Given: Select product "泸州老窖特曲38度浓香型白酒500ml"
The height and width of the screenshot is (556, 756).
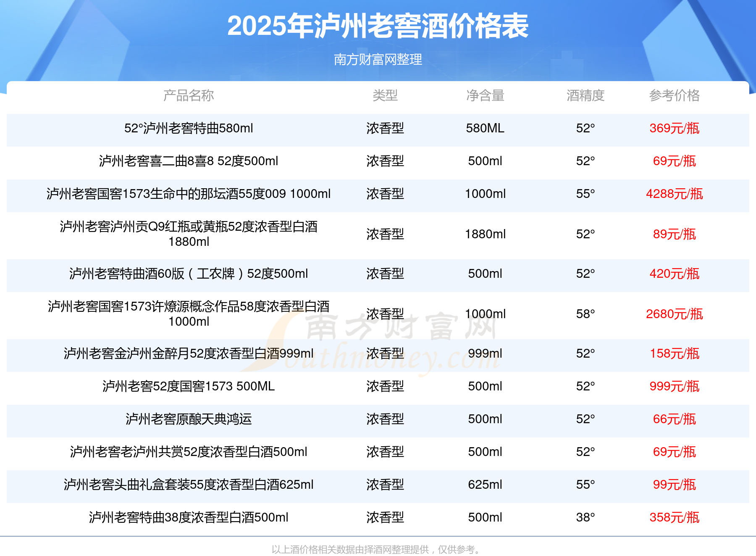Looking at the screenshot, I should pyautogui.click(x=189, y=517).
